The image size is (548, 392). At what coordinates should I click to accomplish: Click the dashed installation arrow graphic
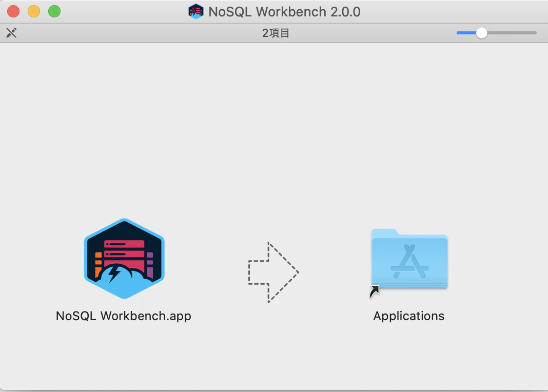click(273, 272)
